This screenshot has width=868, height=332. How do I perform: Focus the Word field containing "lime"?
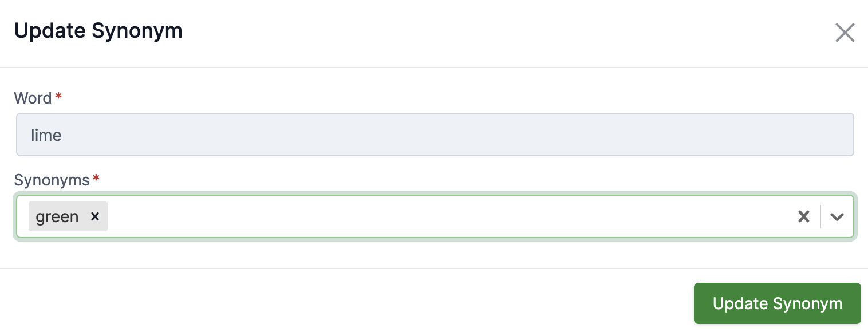(x=435, y=135)
